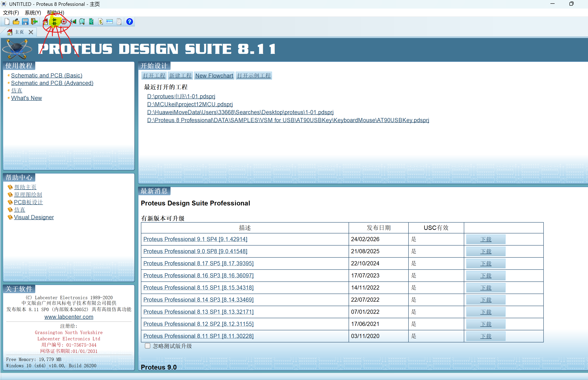This screenshot has width=588, height=380.
Task: Open Proteus Professional 8.12 SP2 release link
Action: 199,324
